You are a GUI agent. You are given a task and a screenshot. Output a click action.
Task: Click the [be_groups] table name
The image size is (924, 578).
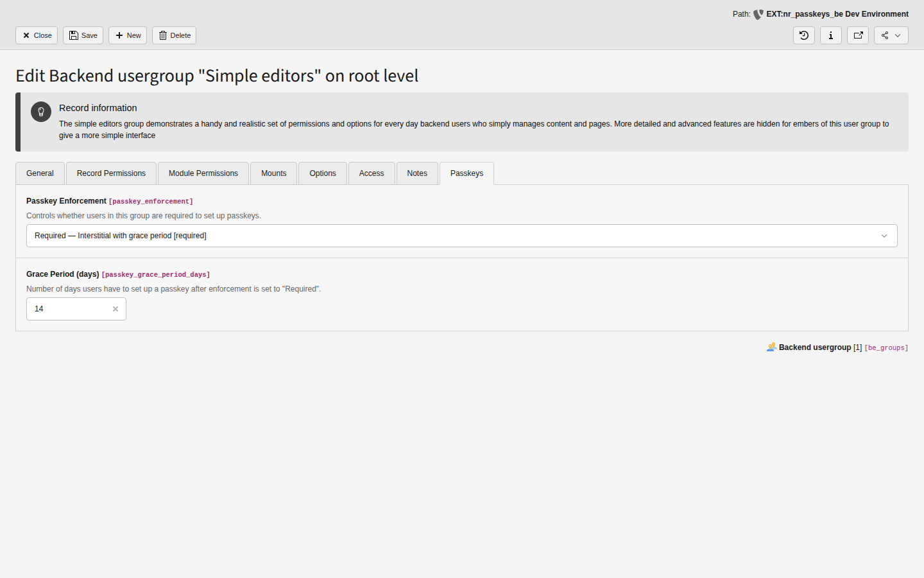pyautogui.click(x=886, y=348)
